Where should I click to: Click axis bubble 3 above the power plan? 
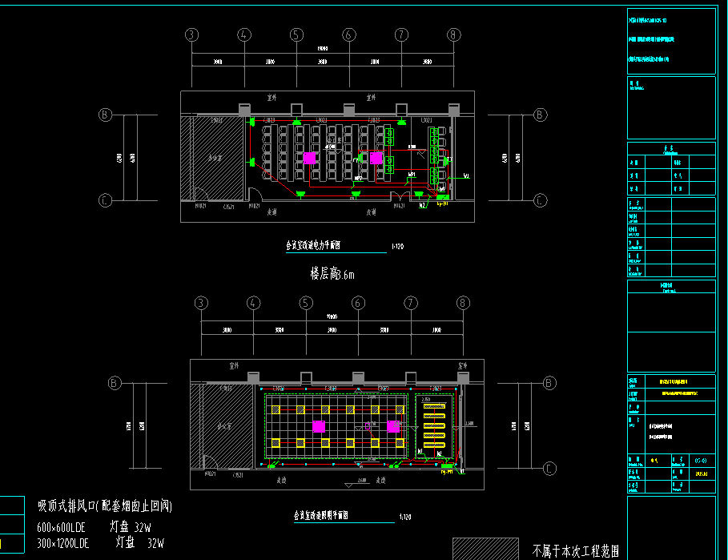[x=191, y=34]
